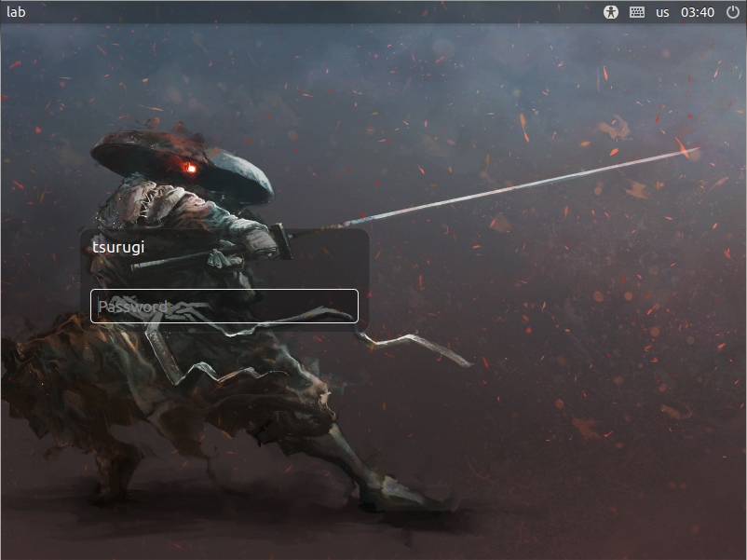Viewport: 747px width, 560px height.
Task: Open the clock showing 03:40
Action: point(697,12)
